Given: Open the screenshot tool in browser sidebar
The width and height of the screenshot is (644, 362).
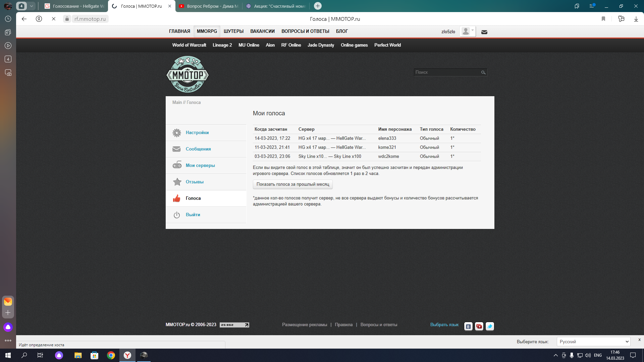Looking at the screenshot, I should [8, 72].
